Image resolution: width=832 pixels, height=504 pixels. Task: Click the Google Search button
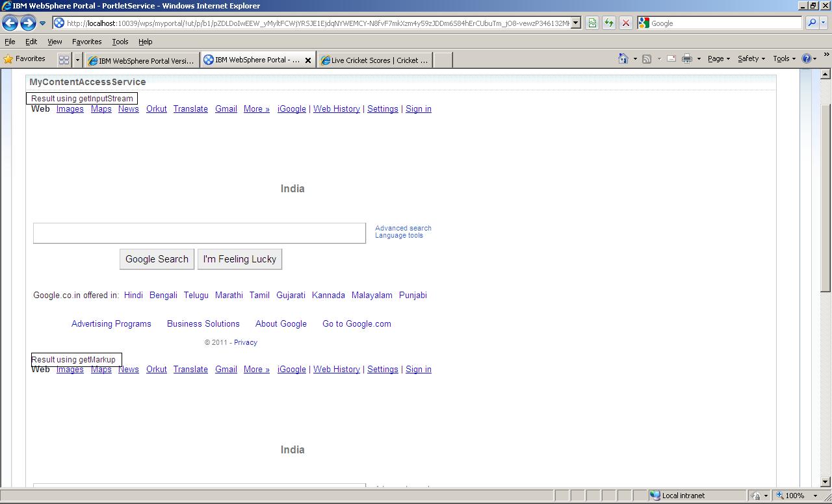157,259
